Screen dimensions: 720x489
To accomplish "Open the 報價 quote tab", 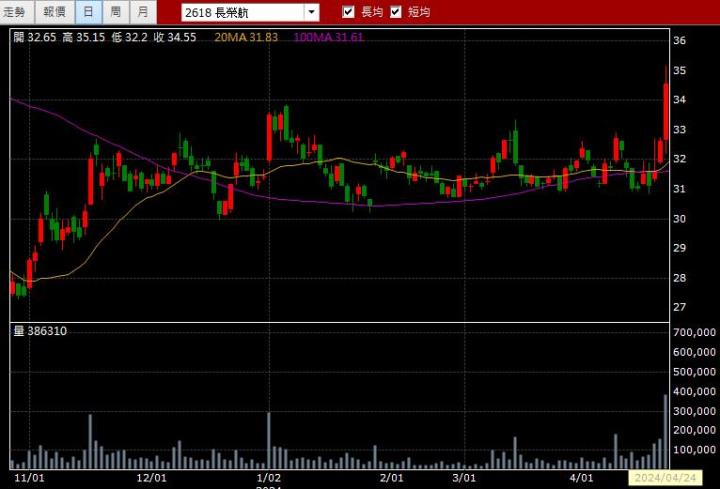I will 54,12.
